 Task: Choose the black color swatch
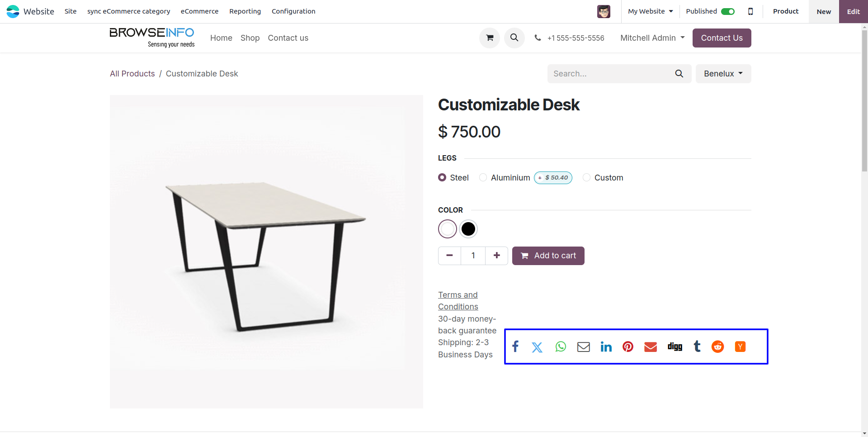click(468, 229)
